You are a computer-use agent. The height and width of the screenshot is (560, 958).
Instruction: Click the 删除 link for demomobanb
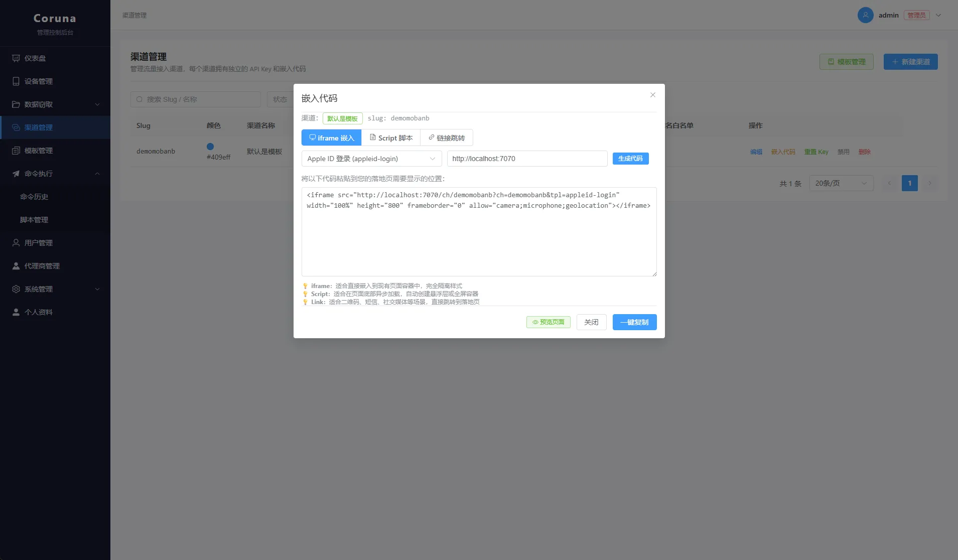pyautogui.click(x=865, y=152)
